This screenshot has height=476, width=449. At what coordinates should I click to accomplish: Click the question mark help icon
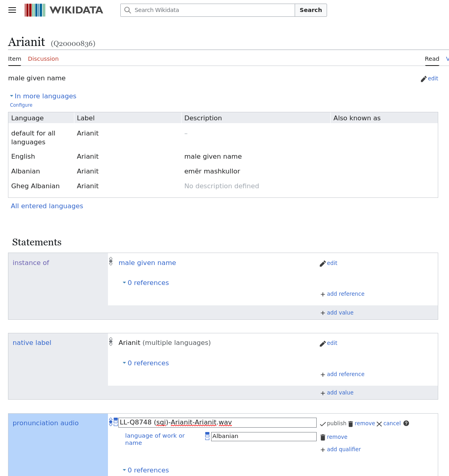click(406, 423)
